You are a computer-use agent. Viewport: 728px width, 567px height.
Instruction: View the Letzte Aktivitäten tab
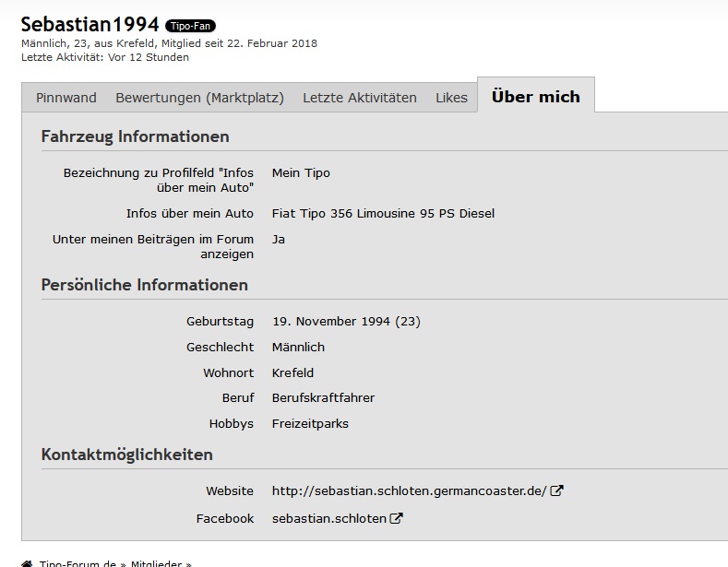(x=359, y=98)
